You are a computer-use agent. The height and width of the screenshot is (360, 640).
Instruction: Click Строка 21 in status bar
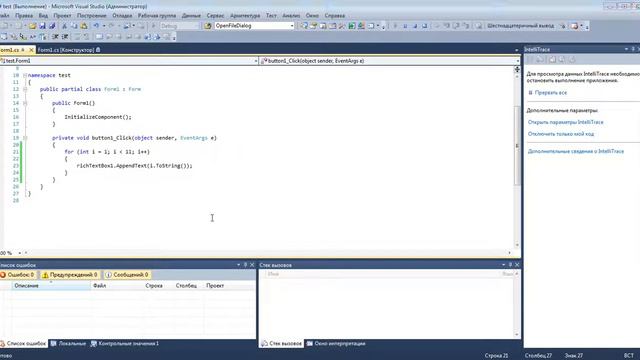coord(496,356)
